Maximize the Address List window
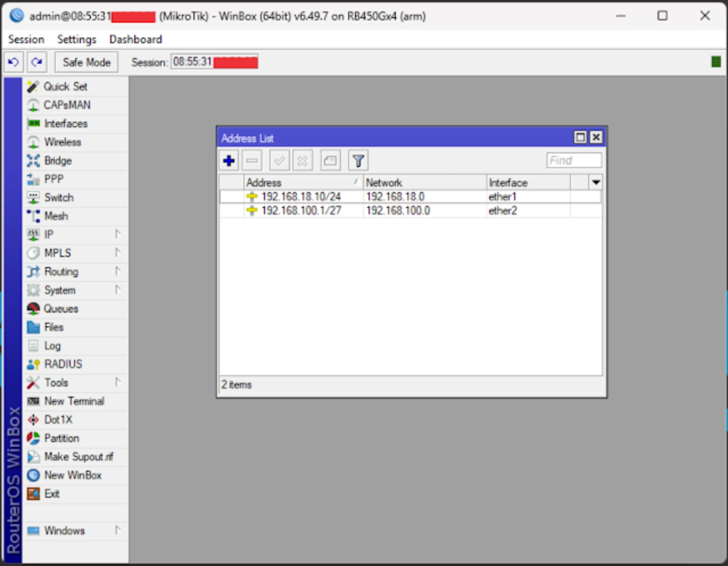 [580, 137]
